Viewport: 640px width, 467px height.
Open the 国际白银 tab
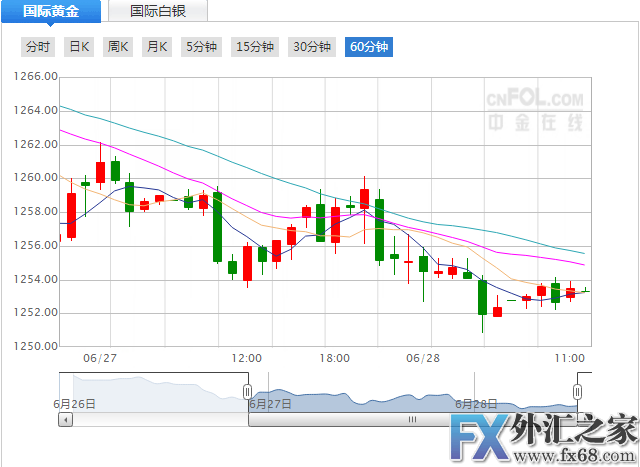[158, 12]
